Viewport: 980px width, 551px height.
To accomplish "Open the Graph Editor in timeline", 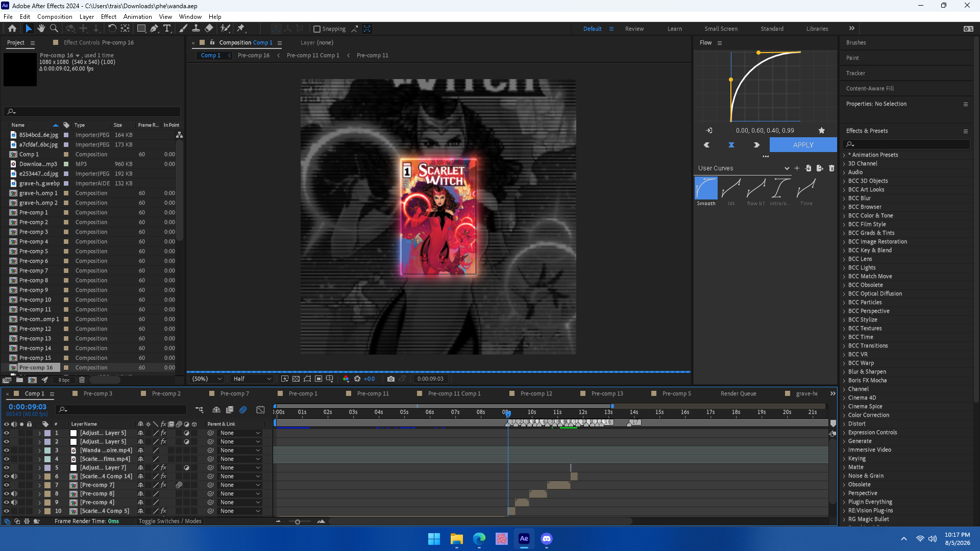I will coord(260,410).
